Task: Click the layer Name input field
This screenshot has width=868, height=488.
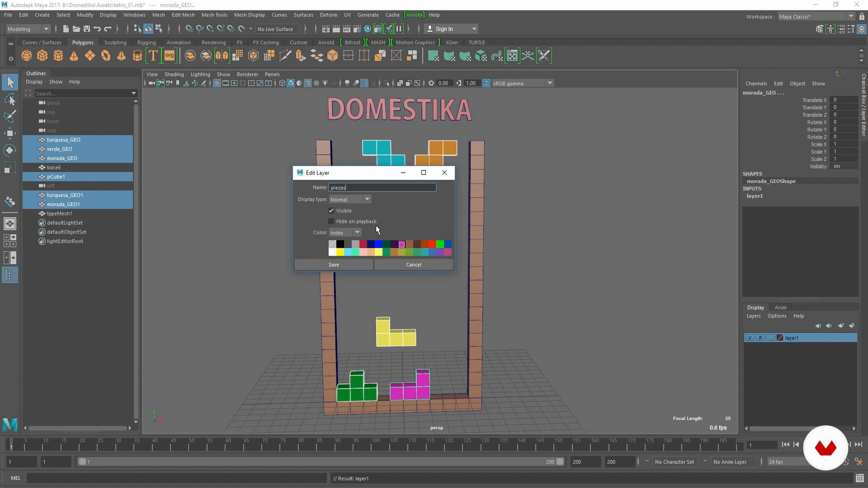Action: tap(382, 187)
